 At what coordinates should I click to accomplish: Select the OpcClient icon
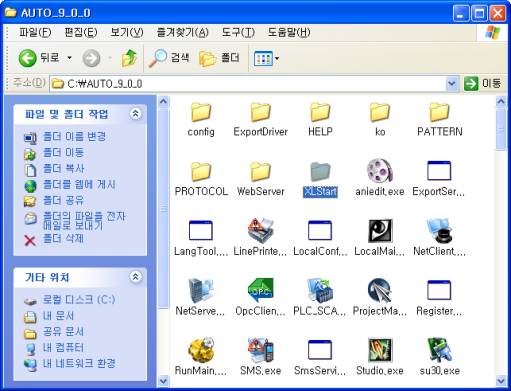coord(260,290)
